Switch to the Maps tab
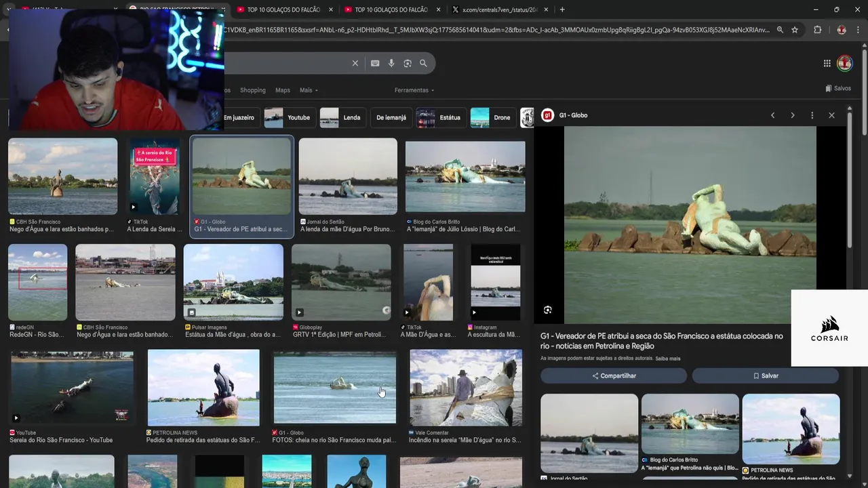The width and height of the screenshot is (868, 488). [x=283, y=90]
